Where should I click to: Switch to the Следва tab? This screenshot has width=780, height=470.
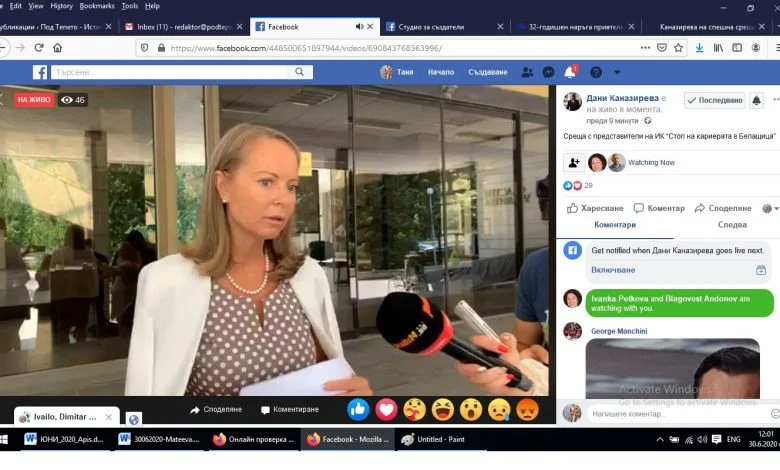[732, 225]
